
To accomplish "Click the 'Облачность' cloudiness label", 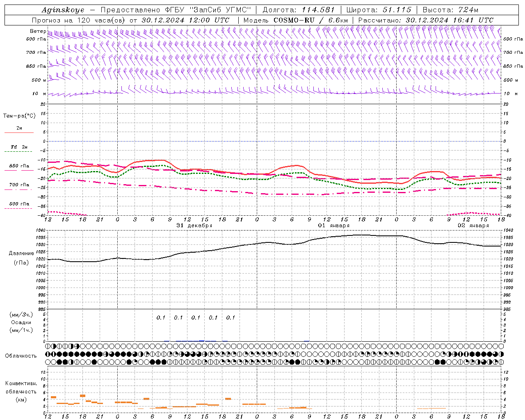I will pos(21,356).
